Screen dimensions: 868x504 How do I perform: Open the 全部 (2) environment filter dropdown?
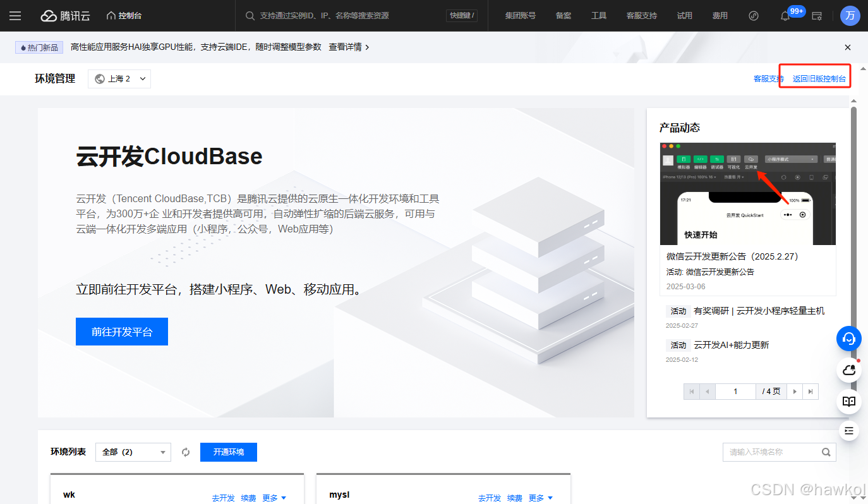tap(133, 452)
